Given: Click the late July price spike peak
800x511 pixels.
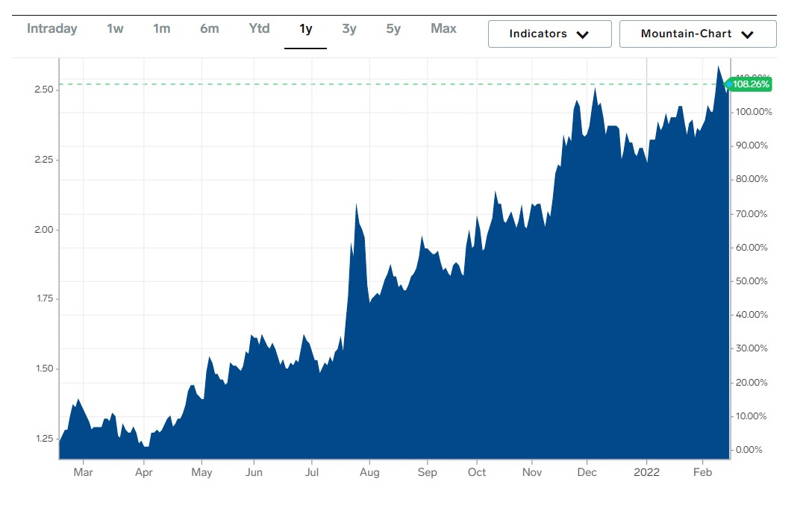Looking at the screenshot, I should (x=356, y=204).
